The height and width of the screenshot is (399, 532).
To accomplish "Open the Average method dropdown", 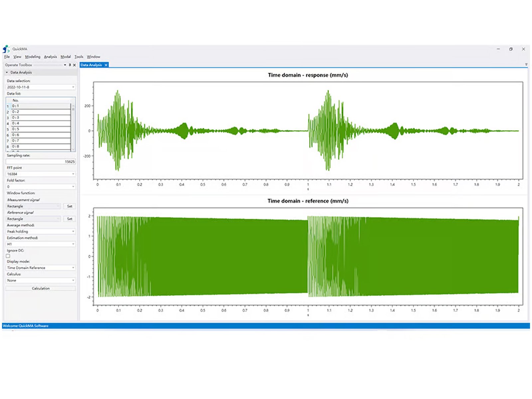I will 41,231.
